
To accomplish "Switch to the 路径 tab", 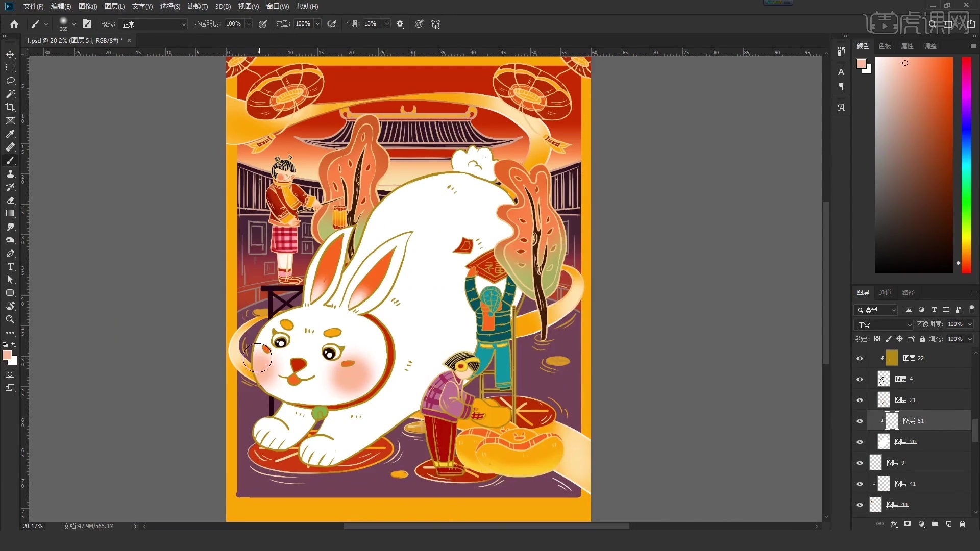I will point(908,292).
